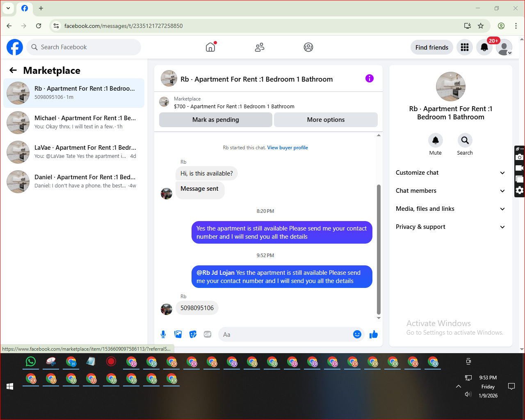This screenshot has height=420, width=525.
Task: Reload the page
Action: click(39, 26)
